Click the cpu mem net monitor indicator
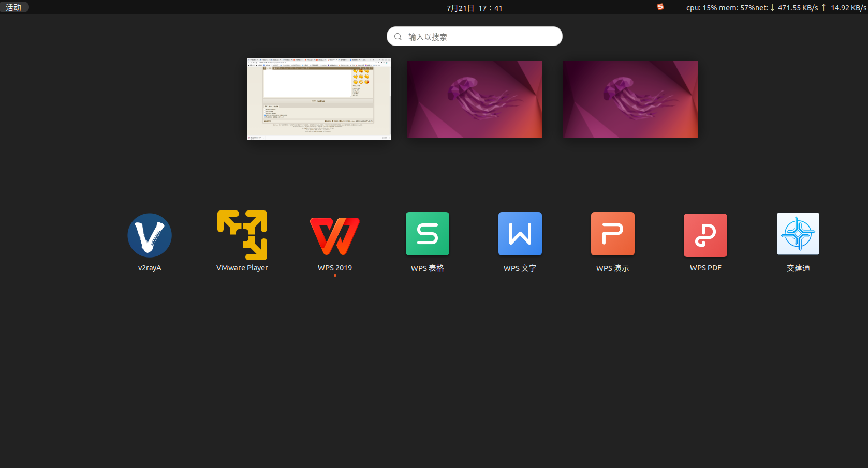The image size is (868, 468). click(776, 8)
